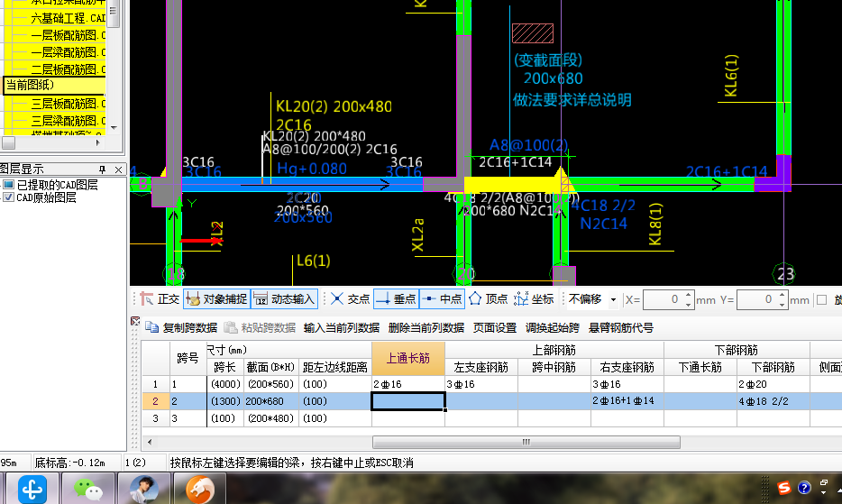Select 三层板配筋图 drawing in list
This screenshot has height=504, width=842.
(68, 104)
